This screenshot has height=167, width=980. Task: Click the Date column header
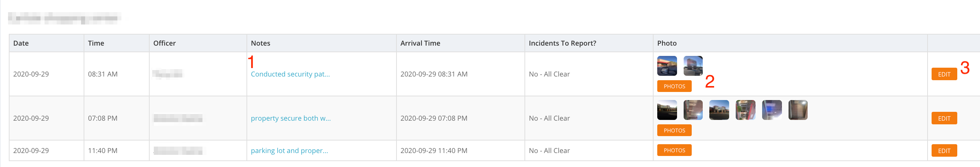tap(21, 43)
